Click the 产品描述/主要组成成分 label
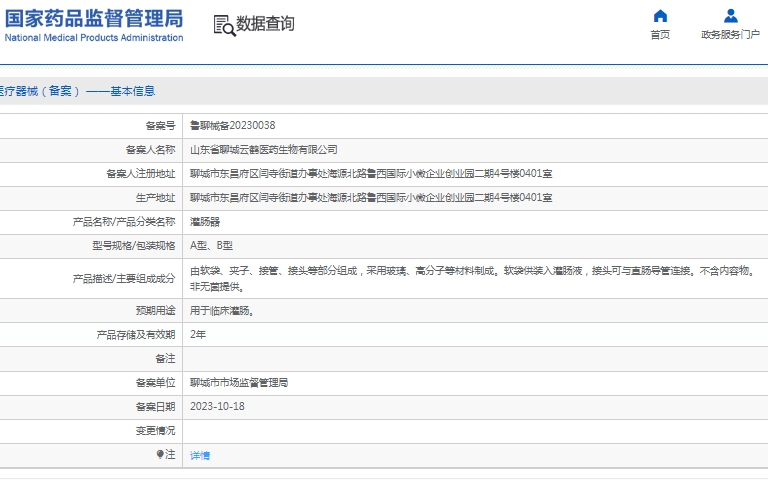The image size is (768, 483). tap(124, 279)
